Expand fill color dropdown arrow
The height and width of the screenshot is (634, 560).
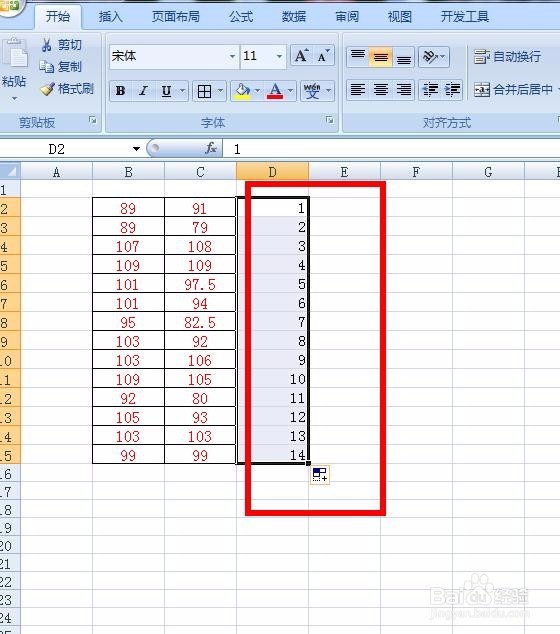coord(258,91)
